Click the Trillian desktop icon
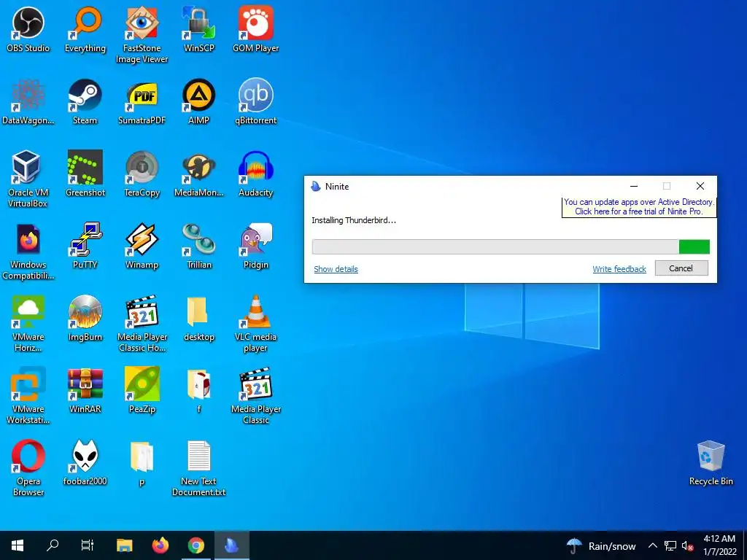Image resolution: width=747 pixels, height=560 pixels. [x=199, y=246]
